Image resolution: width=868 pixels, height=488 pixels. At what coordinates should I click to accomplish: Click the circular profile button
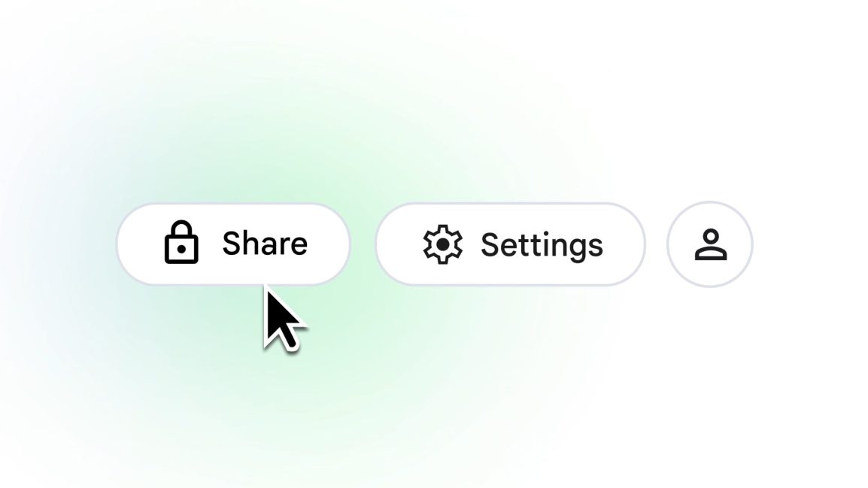click(x=710, y=244)
